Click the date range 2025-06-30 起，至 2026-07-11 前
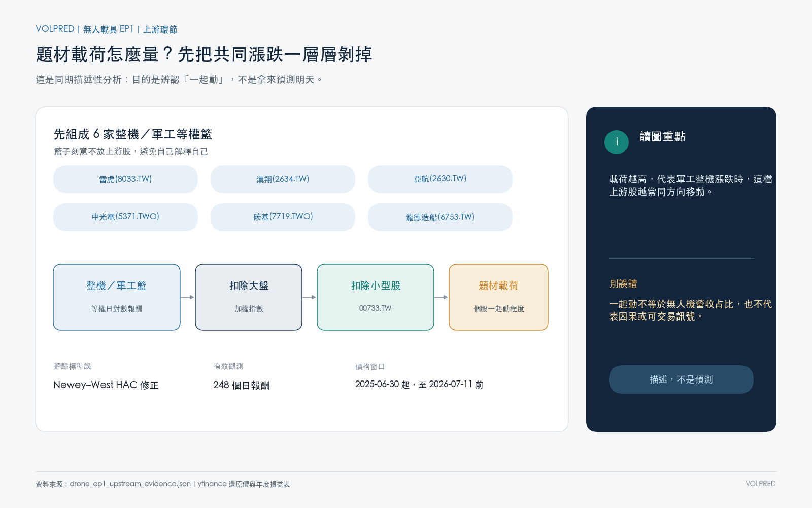This screenshot has height=508, width=812. 419,385
